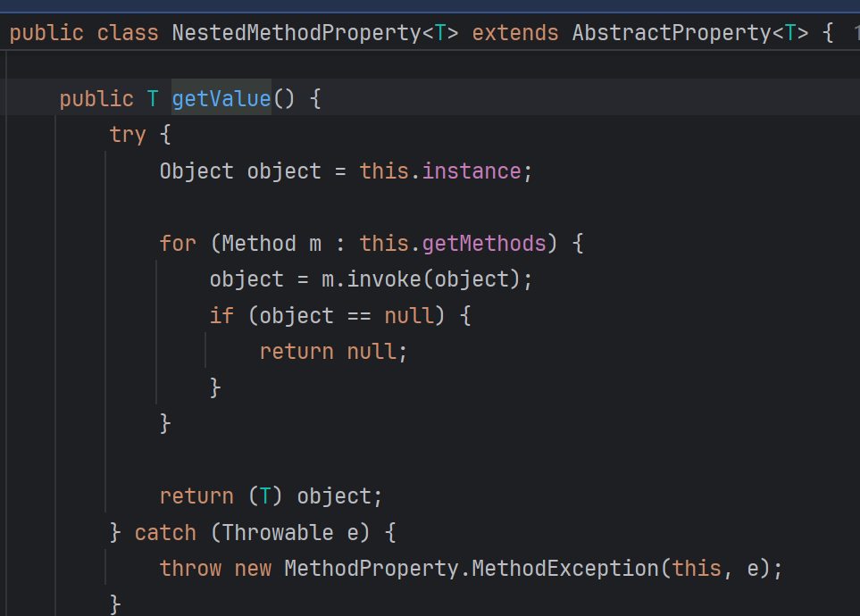
Task: Click the invoke method call
Action: 384,279
